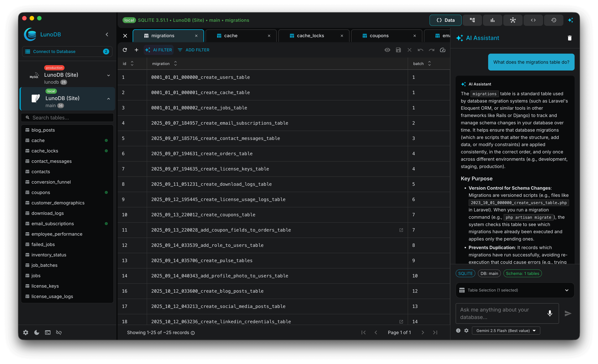Collapse the local LunoDB (Site) connection
598x364 pixels.
point(108,99)
